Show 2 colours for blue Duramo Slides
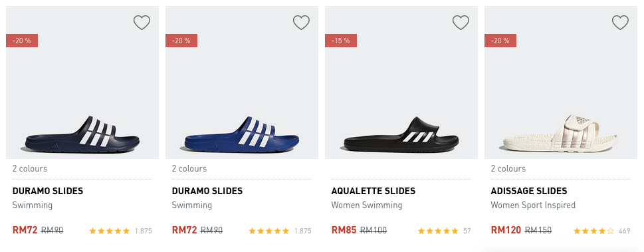The image size is (644, 252). click(189, 168)
